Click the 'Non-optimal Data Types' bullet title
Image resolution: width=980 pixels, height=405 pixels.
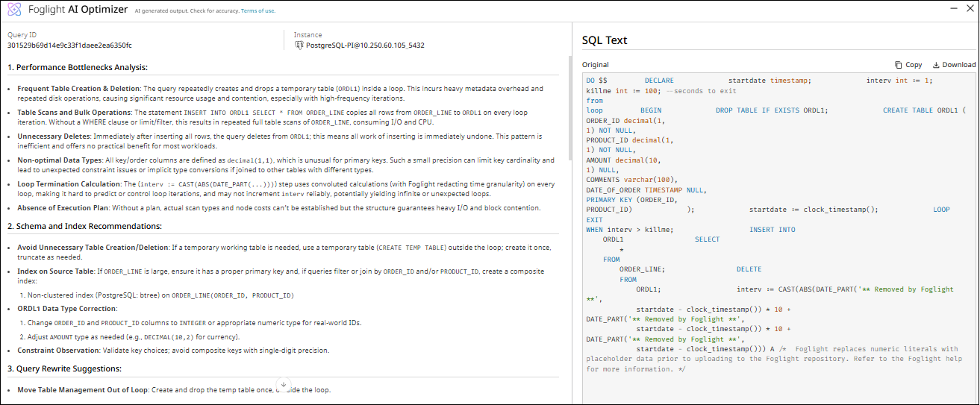coord(60,160)
